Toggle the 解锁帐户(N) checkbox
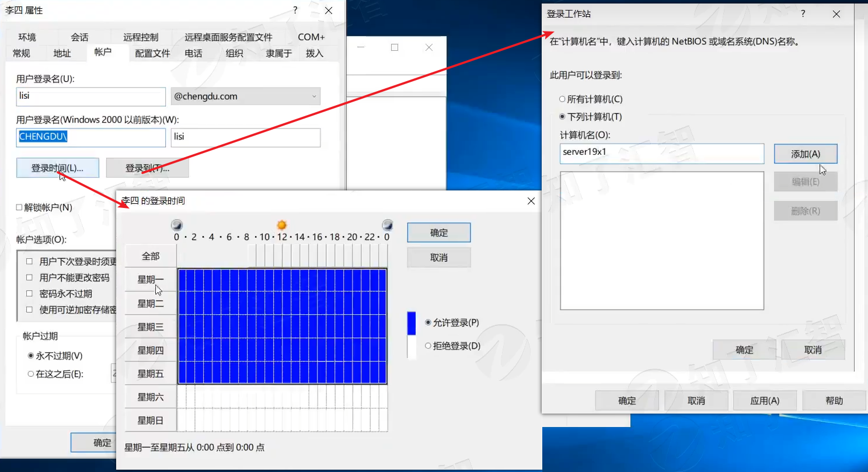The height and width of the screenshot is (472, 868). point(20,207)
